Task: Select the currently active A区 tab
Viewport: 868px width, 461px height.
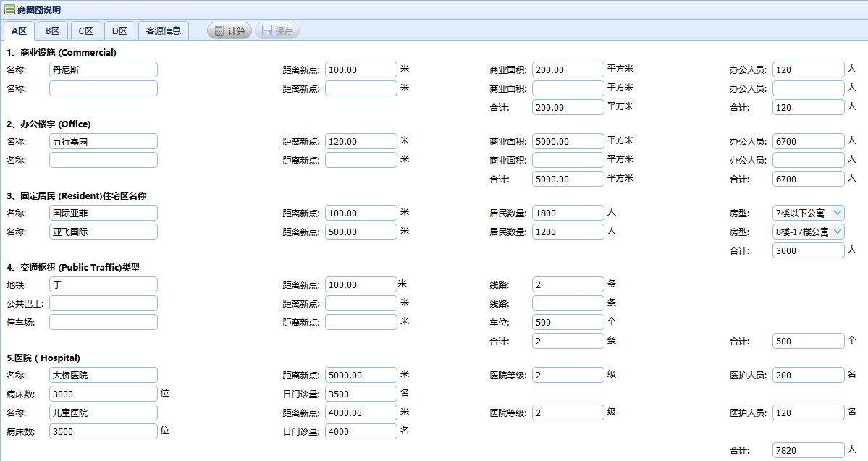Action: click(x=19, y=30)
